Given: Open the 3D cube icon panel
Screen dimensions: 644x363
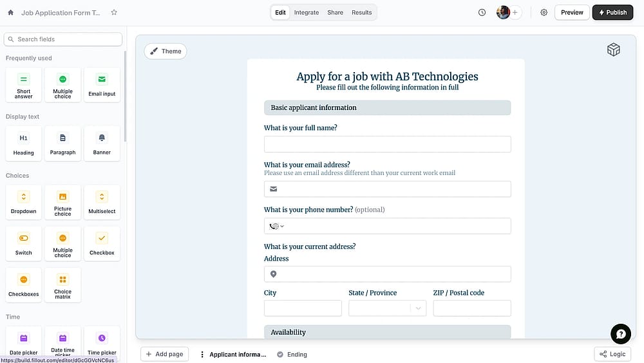Looking at the screenshot, I should coord(613,50).
